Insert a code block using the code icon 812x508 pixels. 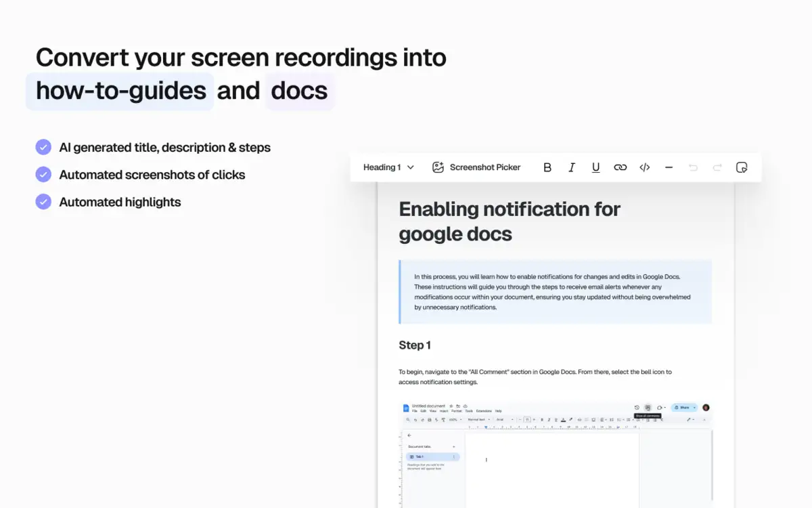(x=644, y=167)
